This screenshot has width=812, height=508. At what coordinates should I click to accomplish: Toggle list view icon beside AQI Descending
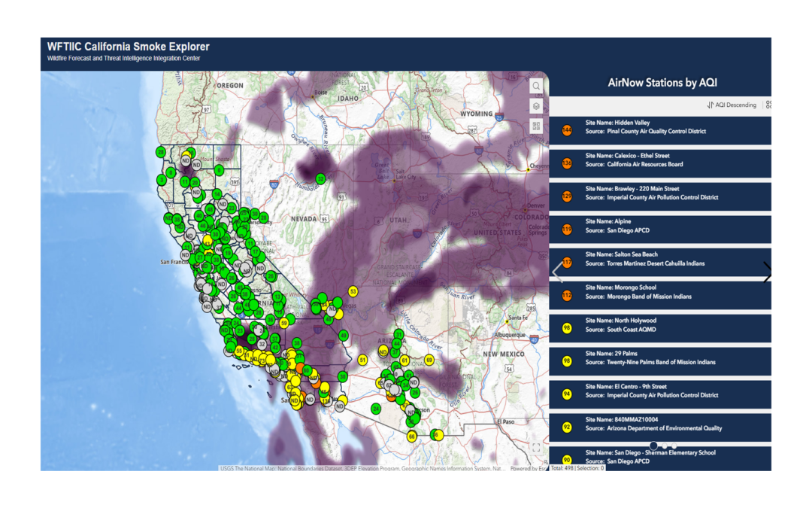768,105
